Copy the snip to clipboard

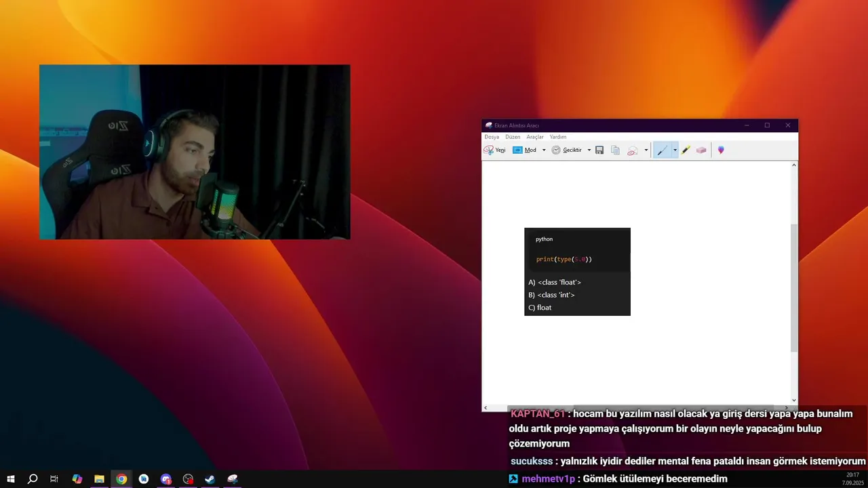[615, 150]
